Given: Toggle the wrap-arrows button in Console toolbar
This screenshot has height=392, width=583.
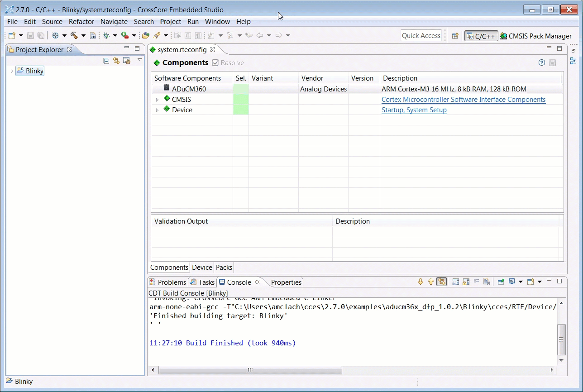Looking at the screenshot, I should pyautogui.click(x=442, y=282).
